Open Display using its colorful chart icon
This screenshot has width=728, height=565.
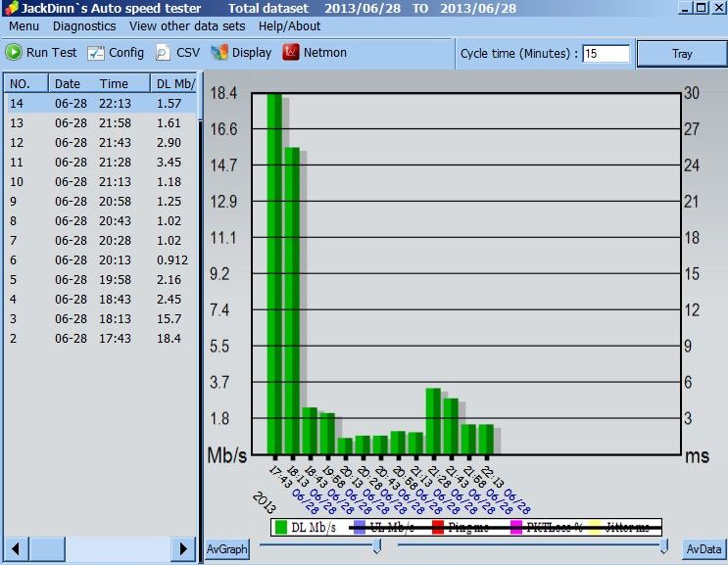(219, 52)
